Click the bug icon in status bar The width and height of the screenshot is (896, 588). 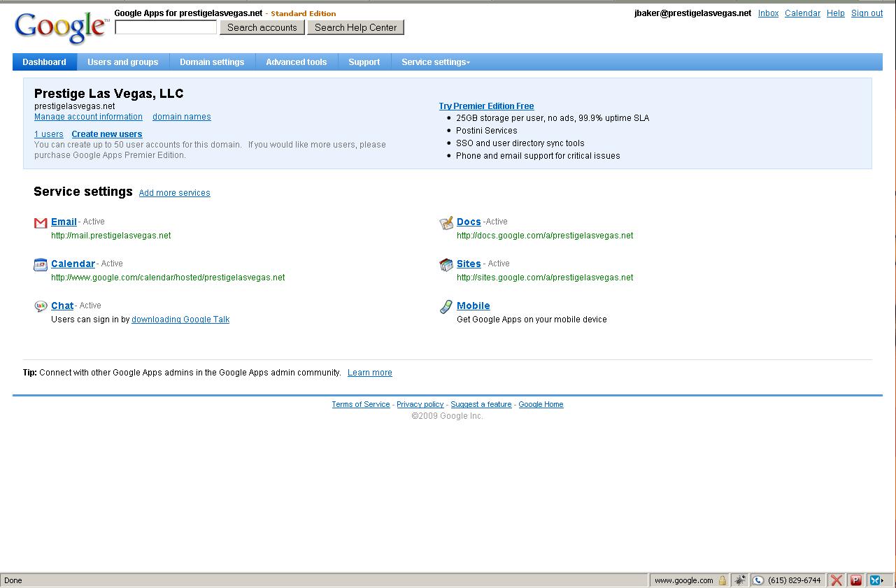click(x=739, y=580)
